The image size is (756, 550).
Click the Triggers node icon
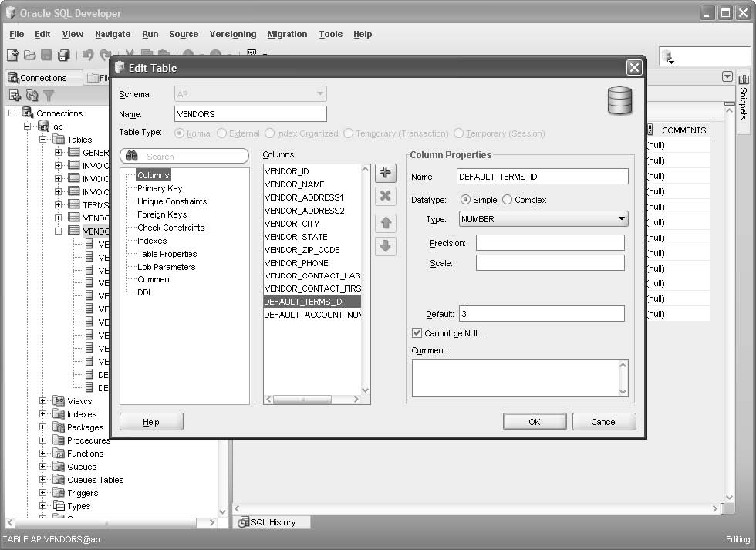pos(59,493)
